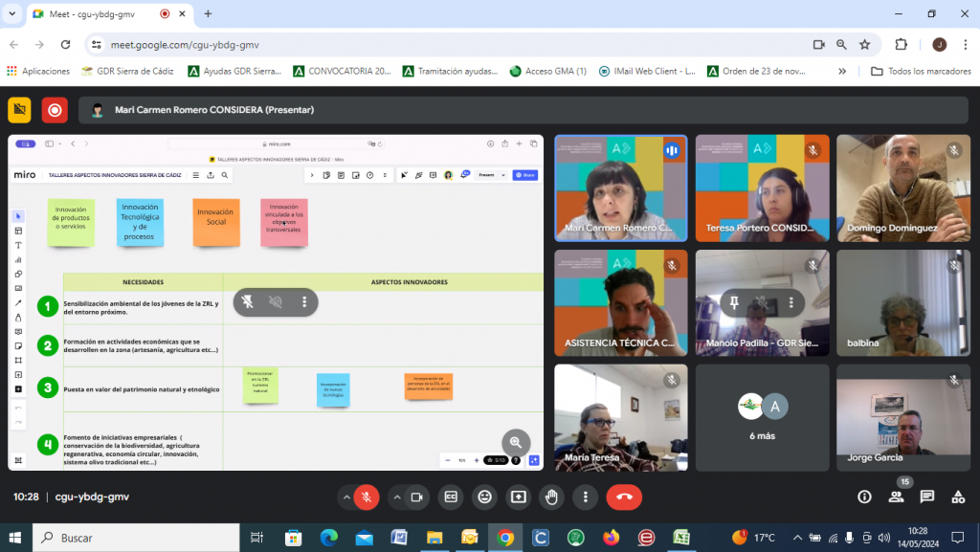This screenshot has height=552, width=980.
Task: Open Chrome extensions puzzle icon
Action: [x=901, y=44]
